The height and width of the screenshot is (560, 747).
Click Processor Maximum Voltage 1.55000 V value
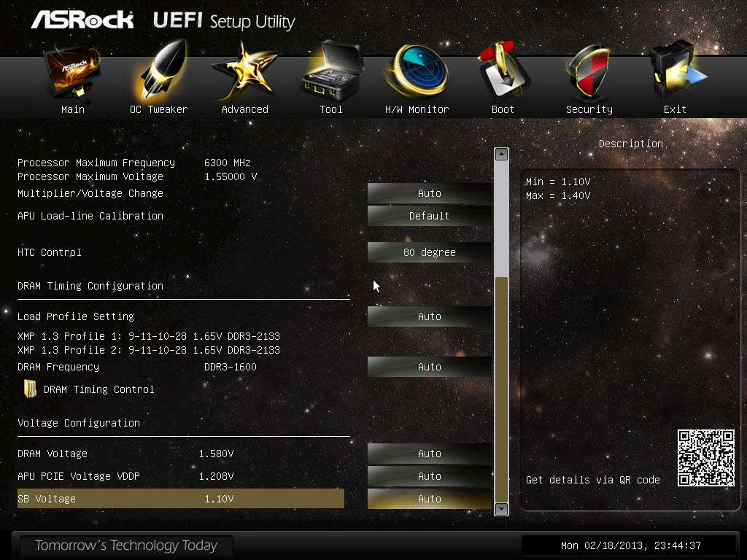(x=231, y=176)
